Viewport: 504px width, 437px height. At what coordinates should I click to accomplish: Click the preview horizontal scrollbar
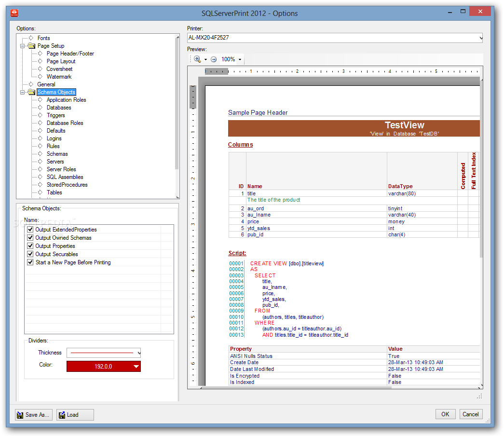pyautogui.click(x=296, y=388)
